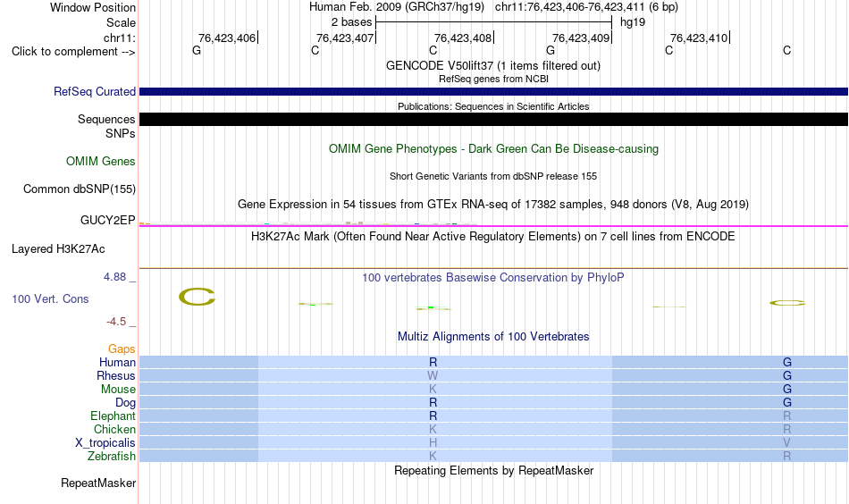Viewport: 849px width, 504px height.
Task: Click the G residue in Human row
Action: point(786,362)
